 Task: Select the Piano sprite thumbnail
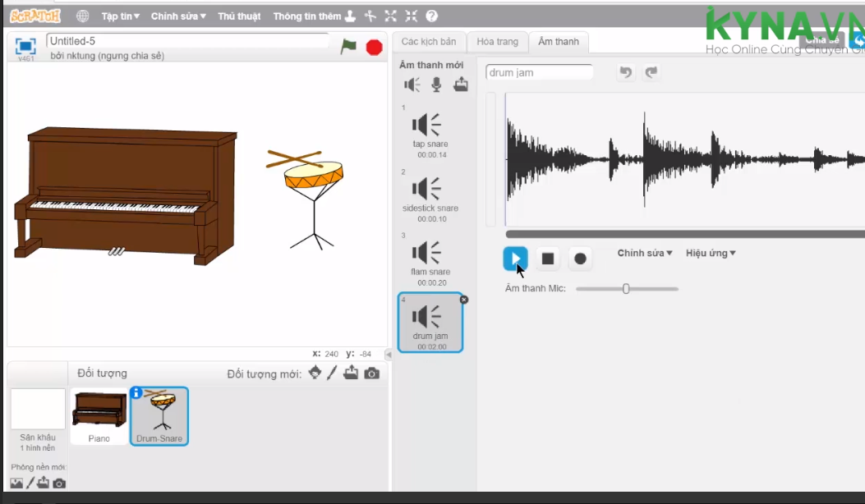pyautogui.click(x=99, y=415)
